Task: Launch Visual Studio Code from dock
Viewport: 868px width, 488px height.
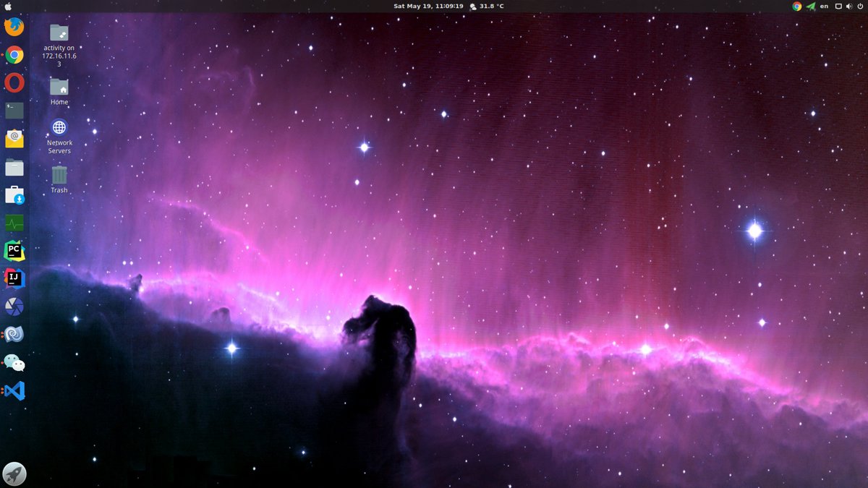Action: tap(14, 391)
